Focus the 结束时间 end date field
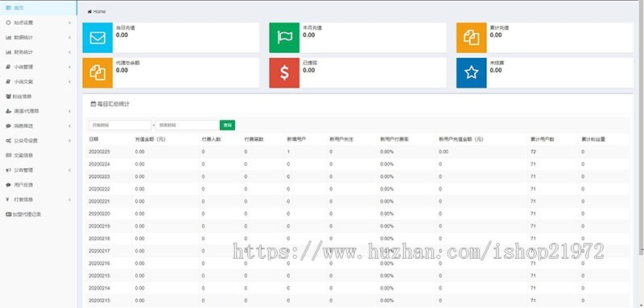Screen dimensions: 644x308 click(187, 125)
